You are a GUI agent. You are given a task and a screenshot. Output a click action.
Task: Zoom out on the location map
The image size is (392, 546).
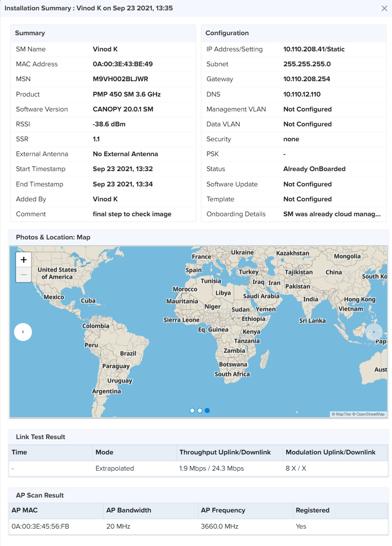point(24,274)
